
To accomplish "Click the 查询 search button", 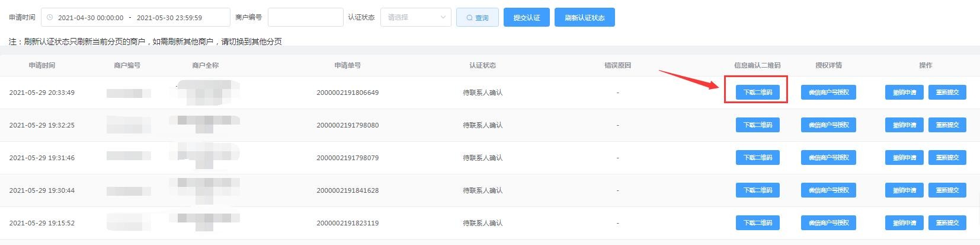I will (x=477, y=18).
